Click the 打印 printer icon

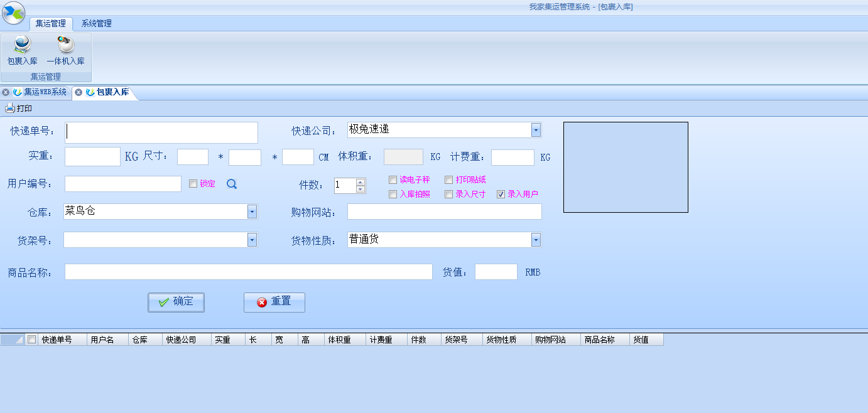point(10,109)
